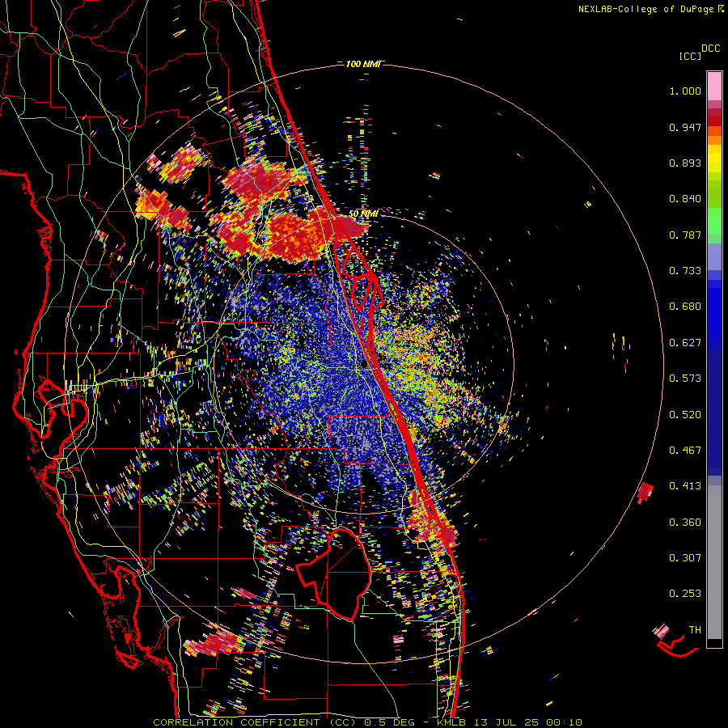Click the 0.467 scale value
Image resolution: width=728 pixels, height=728 pixels.
[685, 451]
